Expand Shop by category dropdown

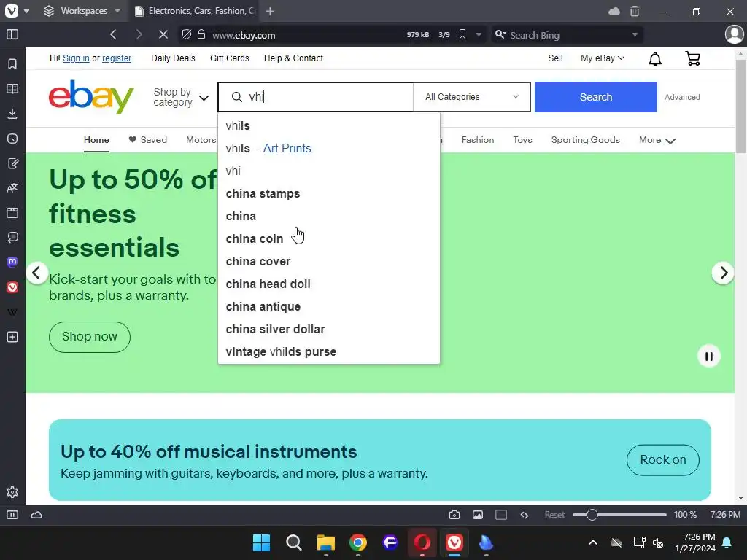[181, 97]
